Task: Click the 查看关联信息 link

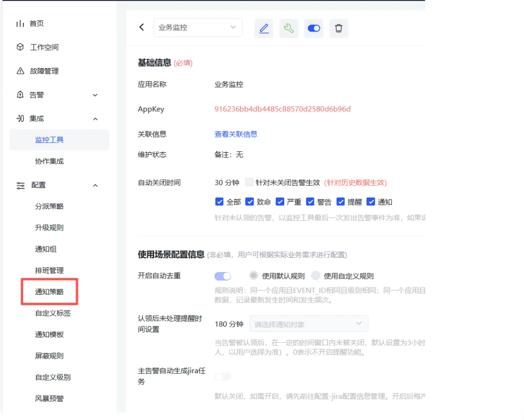Action: [x=236, y=134]
